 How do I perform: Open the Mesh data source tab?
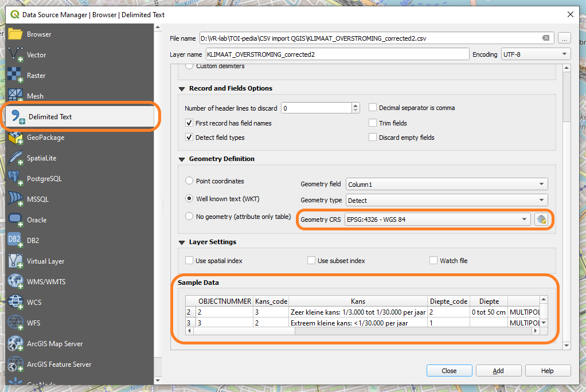pyautogui.click(x=34, y=96)
